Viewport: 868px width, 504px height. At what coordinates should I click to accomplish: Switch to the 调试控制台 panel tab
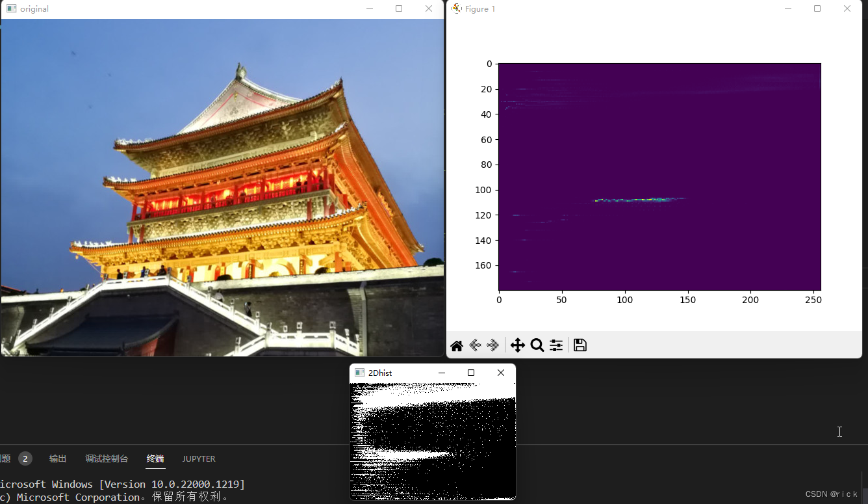107,458
